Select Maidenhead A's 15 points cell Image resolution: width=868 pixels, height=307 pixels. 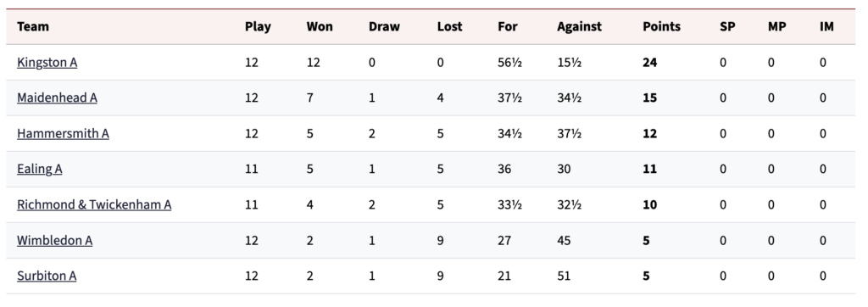tap(650, 98)
